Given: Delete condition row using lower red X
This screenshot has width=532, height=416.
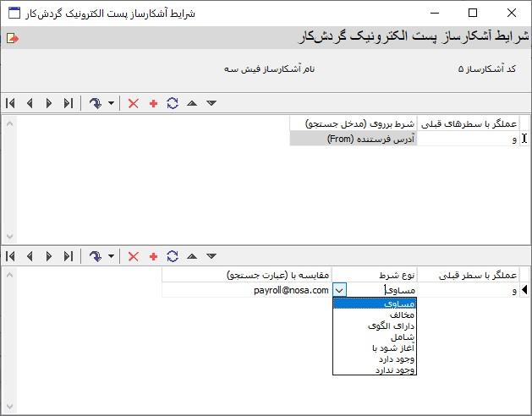Looking at the screenshot, I should coord(133,256).
